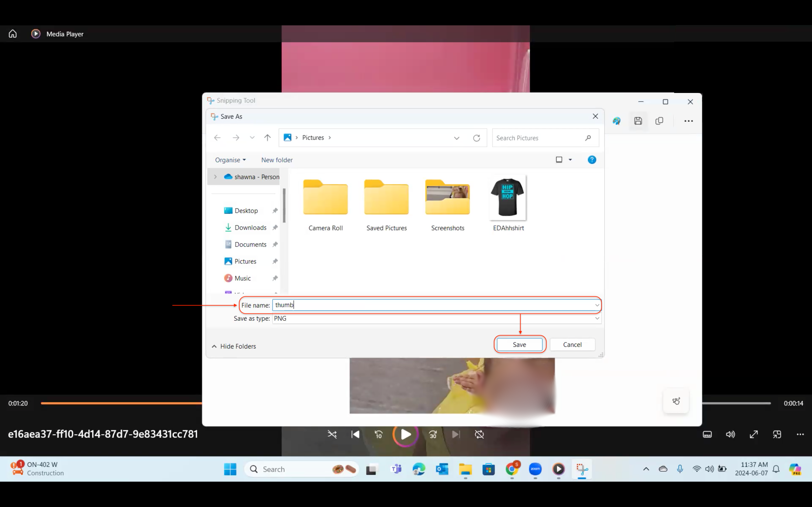This screenshot has height=507, width=812.
Task: Expand the Save as type dropdown
Action: [x=597, y=319]
